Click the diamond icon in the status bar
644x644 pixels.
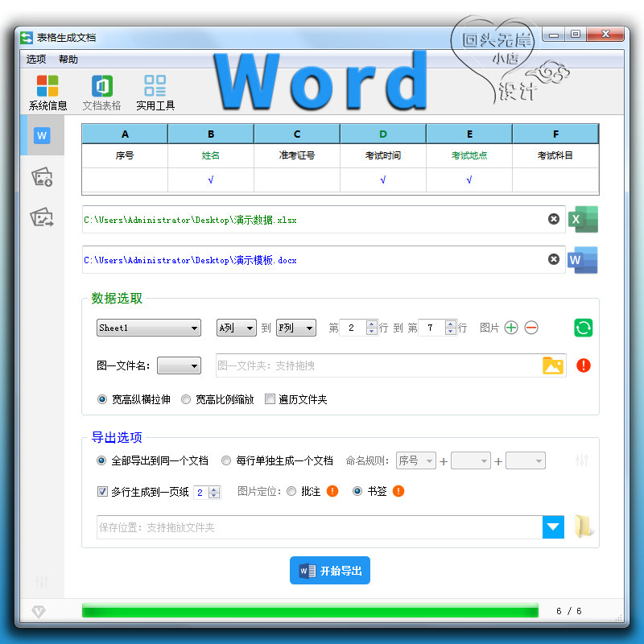click(x=39, y=612)
